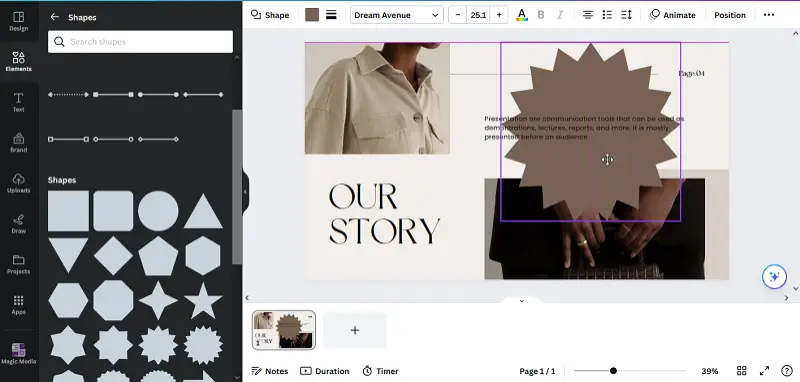The height and width of the screenshot is (382, 800).
Task: Collapse the side panel
Action: click(x=245, y=192)
